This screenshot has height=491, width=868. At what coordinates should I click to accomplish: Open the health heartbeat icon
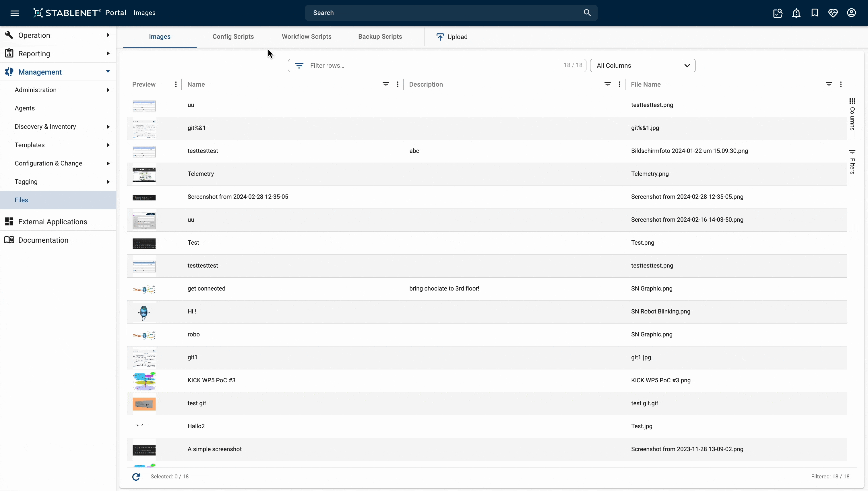point(833,13)
